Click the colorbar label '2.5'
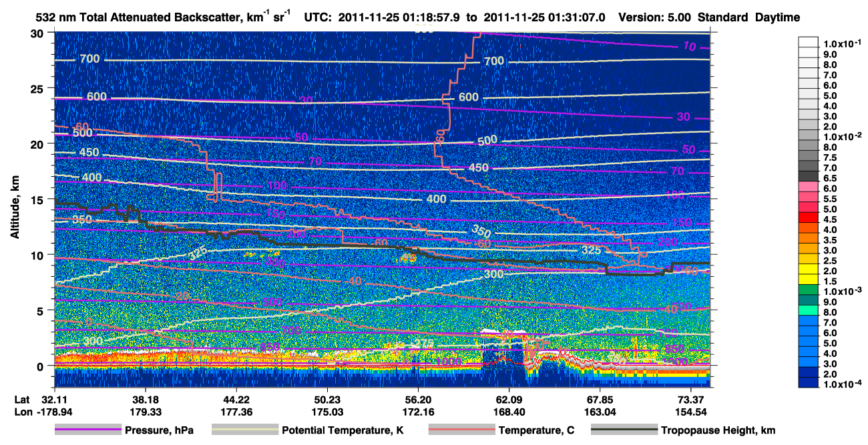The width and height of the screenshot is (868, 445). 829,260
